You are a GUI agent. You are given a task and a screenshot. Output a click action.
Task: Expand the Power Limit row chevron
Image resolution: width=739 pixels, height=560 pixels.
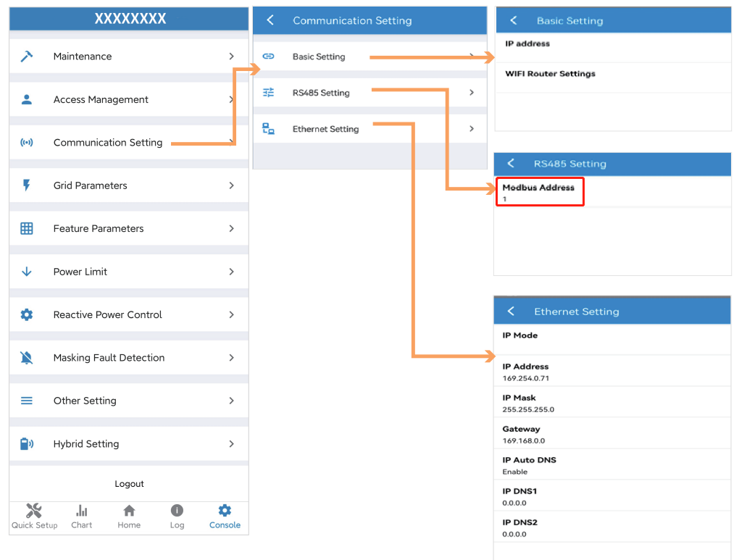pyautogui.click(x=231, y=272)
